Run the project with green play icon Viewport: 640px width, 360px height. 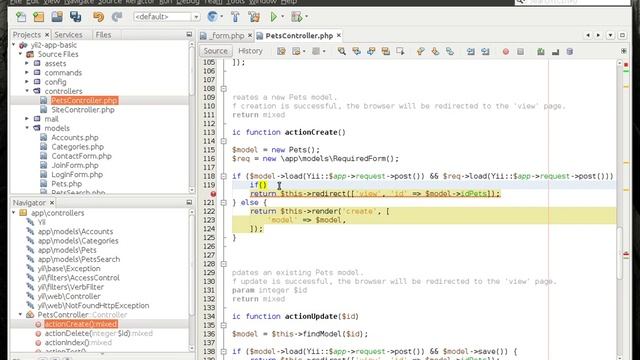click(x=273, y=17)
